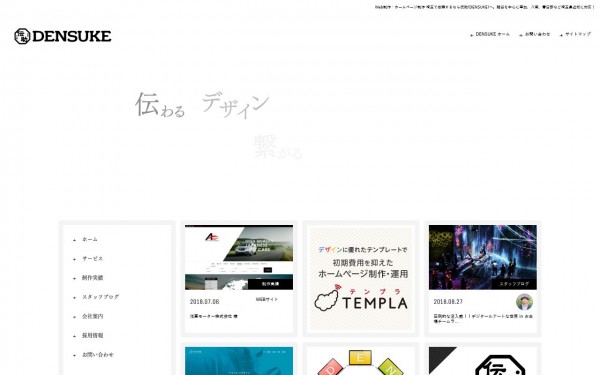Open スタッフブログ from the sidebar menu

click(x=100, y=297)
